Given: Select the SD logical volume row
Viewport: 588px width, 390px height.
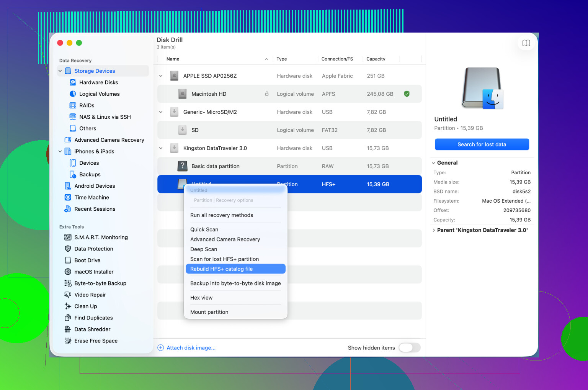Looking at the screenshot, I should [x=289, y=130].
